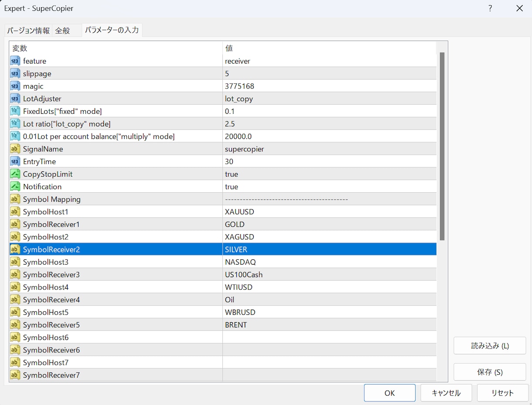
Task: Click the 保存 (S) button
Action: click(x=490, y=372)
